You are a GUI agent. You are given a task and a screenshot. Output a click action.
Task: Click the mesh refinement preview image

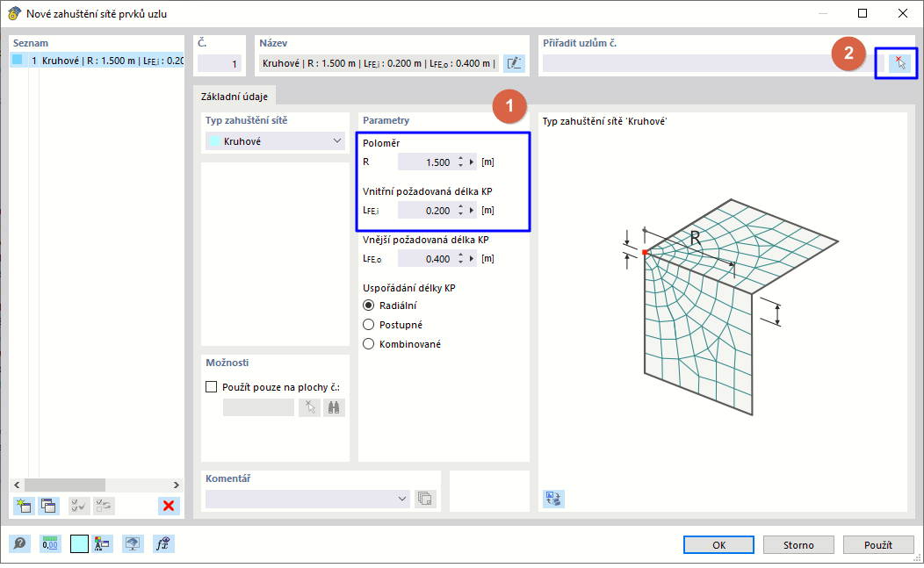pyautogui.click(x=731, y=306)
